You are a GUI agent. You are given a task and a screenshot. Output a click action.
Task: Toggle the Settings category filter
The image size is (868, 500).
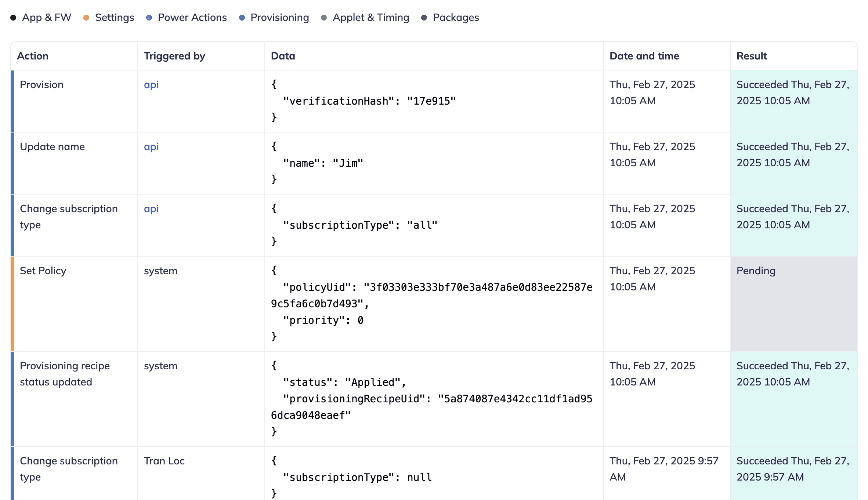[x=115, y=17]
